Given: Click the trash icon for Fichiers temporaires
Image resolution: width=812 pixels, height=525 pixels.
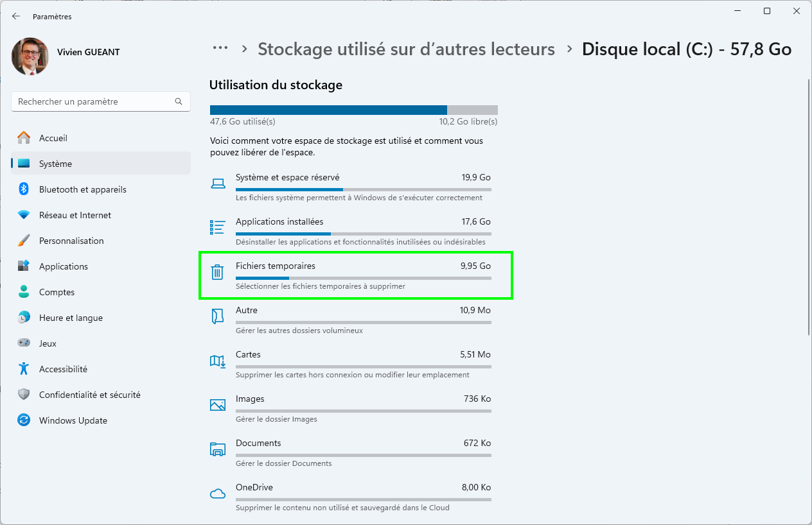Looking at the screenshot, I should 218,272.
